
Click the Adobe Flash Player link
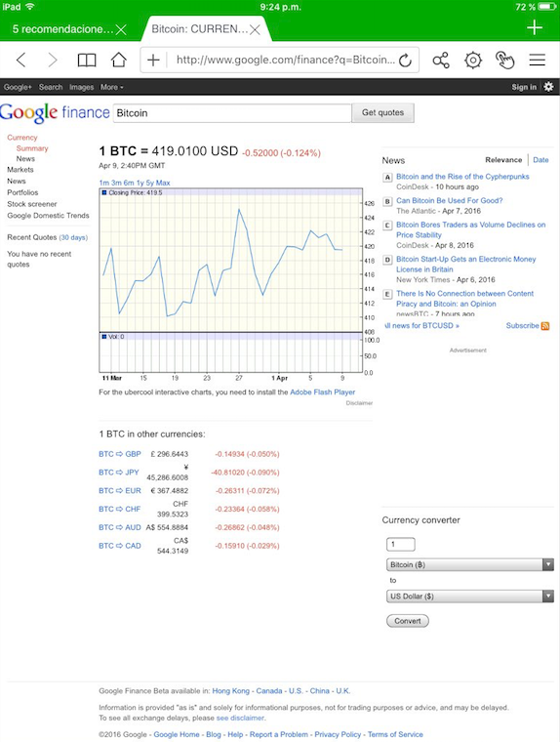point(323,392)
